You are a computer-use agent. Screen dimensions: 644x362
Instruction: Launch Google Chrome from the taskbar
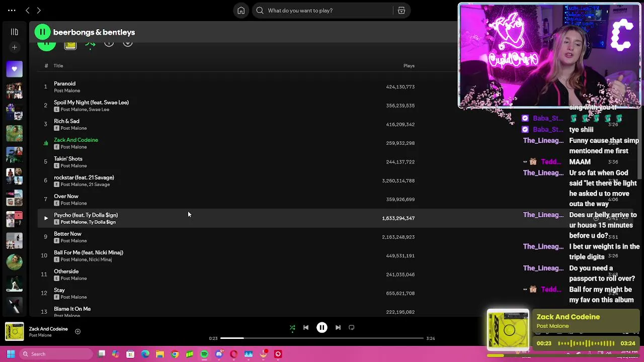175,354
